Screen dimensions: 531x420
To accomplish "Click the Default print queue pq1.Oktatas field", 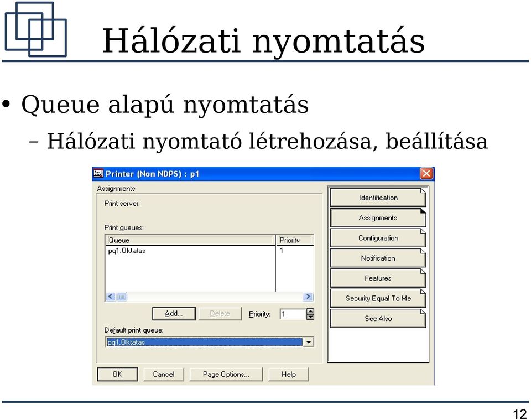I will pos(204,342).
